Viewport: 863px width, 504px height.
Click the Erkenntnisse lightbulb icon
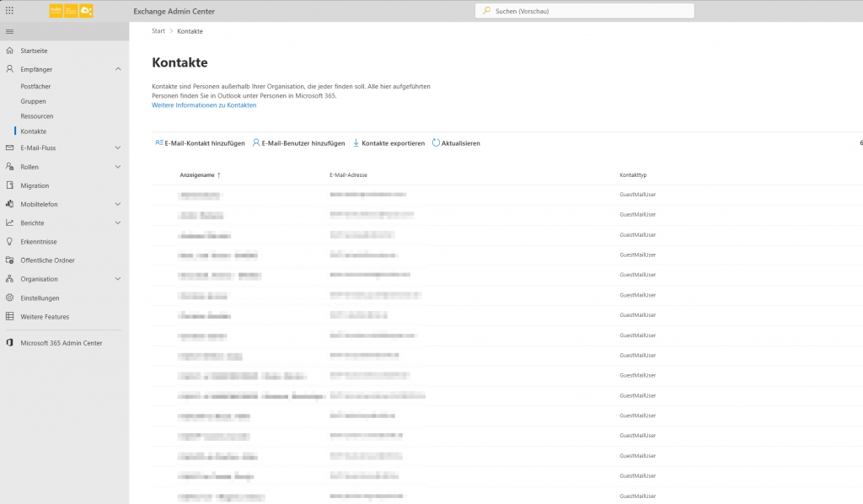[x=9, y=242]
